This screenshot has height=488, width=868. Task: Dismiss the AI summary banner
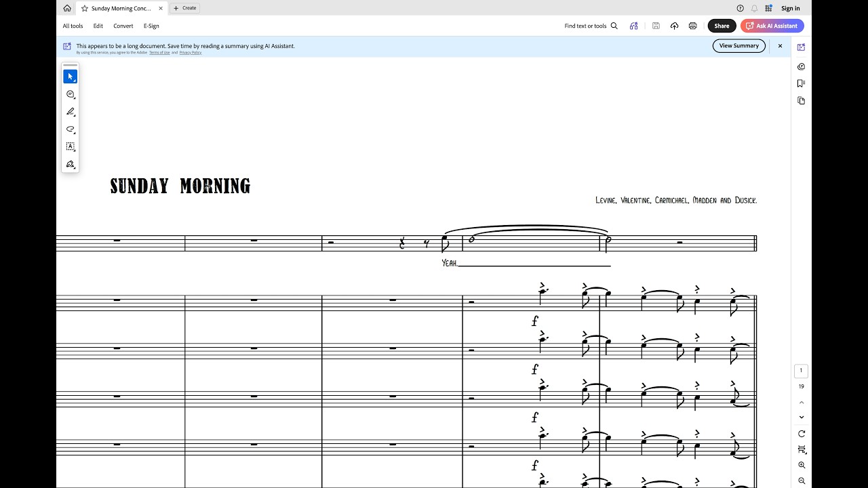[x=780, y=45]
